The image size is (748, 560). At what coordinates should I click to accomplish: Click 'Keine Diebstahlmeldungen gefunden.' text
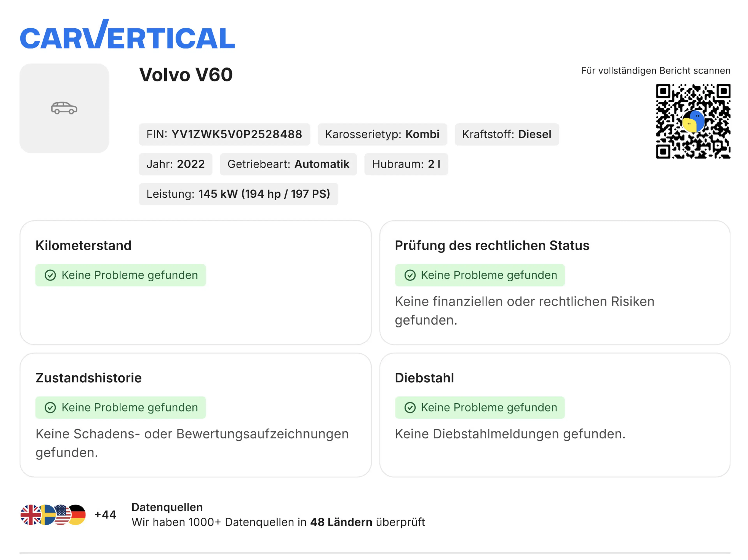510,434
